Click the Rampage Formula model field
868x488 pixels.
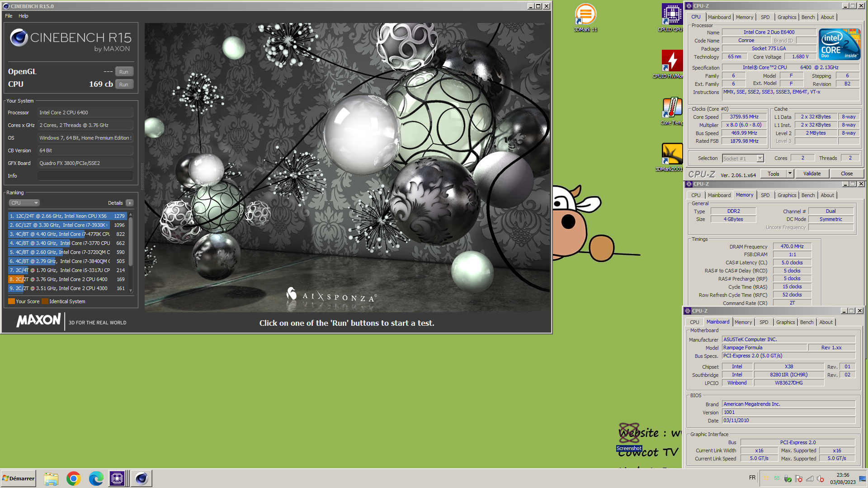[764, 347]
